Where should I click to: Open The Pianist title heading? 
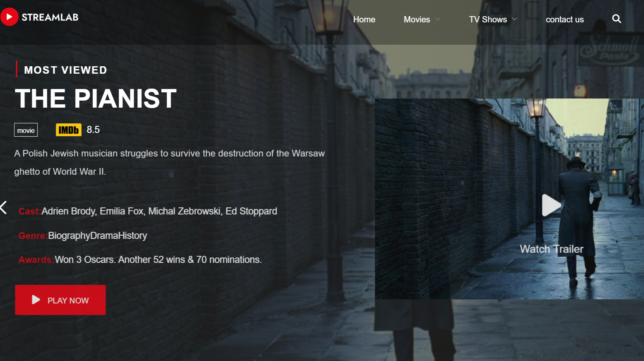[96, 99]
